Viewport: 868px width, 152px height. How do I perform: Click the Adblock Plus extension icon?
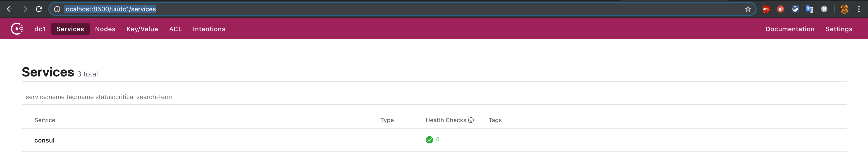(766, 9)
